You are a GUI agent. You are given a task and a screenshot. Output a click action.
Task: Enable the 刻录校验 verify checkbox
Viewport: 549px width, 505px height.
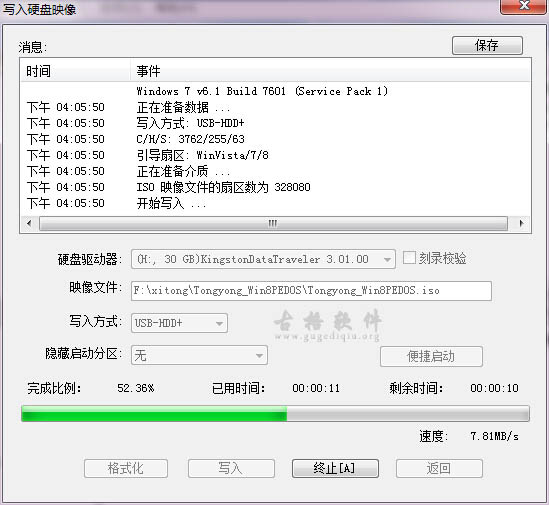tap(409, 258)
